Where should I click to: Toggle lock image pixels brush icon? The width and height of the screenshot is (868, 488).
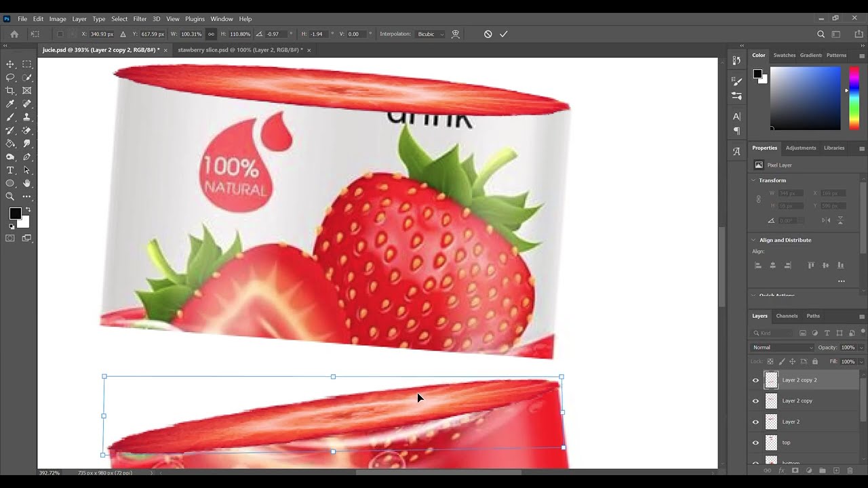coord(783,361)
